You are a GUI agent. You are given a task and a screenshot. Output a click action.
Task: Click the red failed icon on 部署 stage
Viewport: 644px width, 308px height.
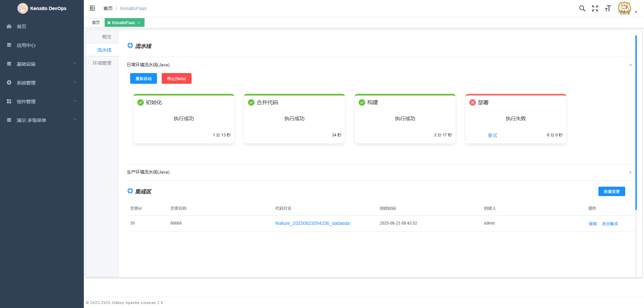point(472,103)
